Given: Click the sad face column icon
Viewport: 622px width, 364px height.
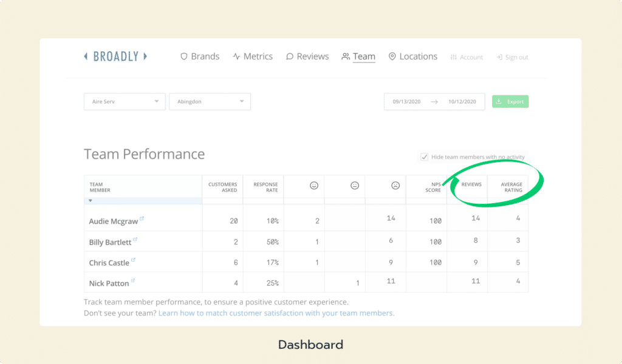Looking at the screenshot, I should pos(395,186).
